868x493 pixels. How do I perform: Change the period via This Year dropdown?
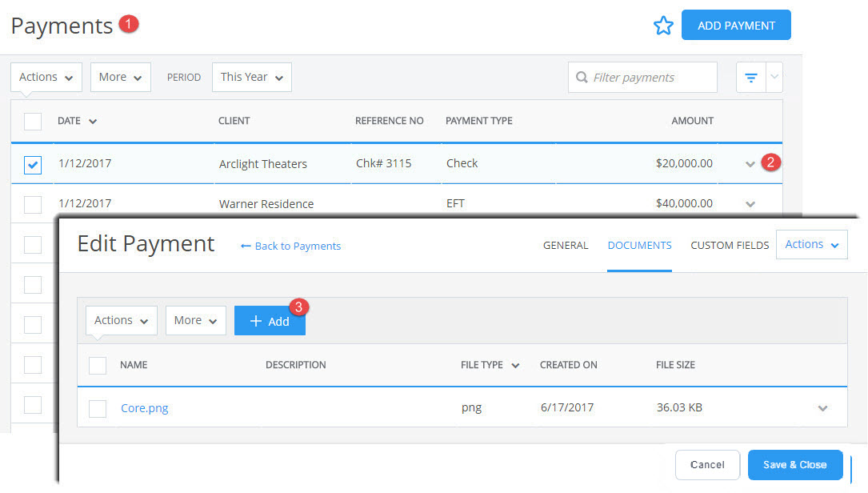coord(251,77)
